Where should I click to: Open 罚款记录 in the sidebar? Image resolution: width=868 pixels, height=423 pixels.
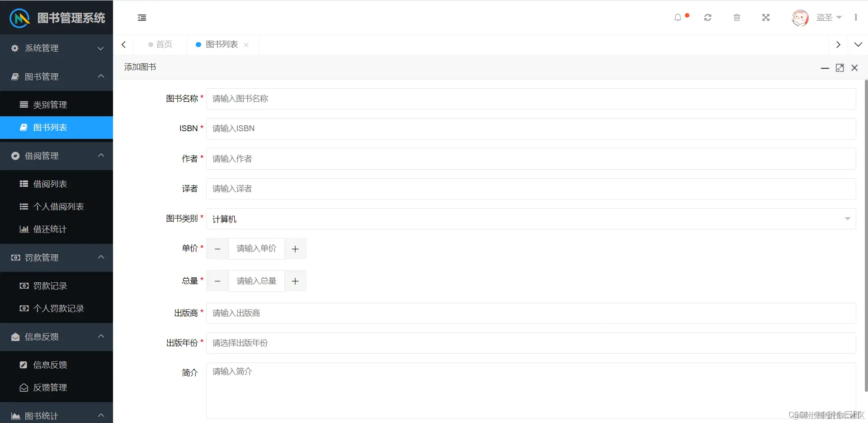[x=57, y=285]
